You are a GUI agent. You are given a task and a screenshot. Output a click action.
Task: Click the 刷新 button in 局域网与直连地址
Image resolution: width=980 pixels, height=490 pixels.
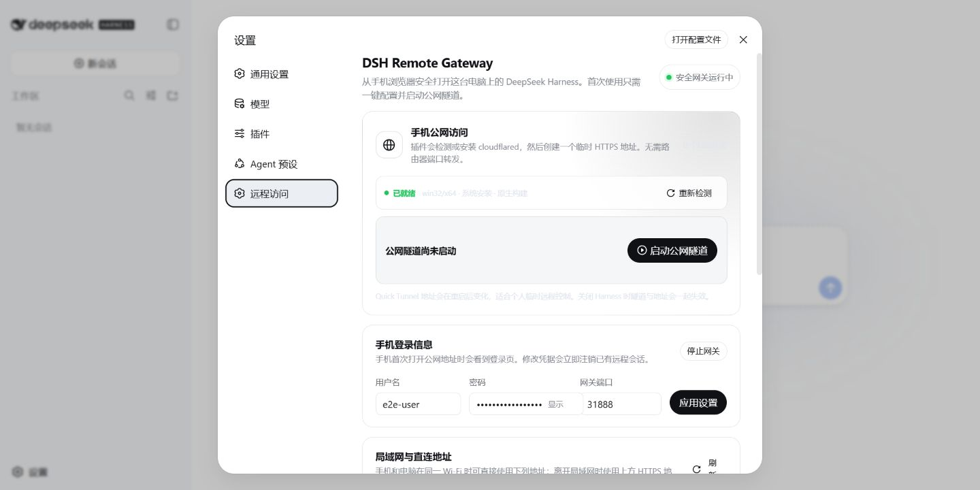[705, 468]
